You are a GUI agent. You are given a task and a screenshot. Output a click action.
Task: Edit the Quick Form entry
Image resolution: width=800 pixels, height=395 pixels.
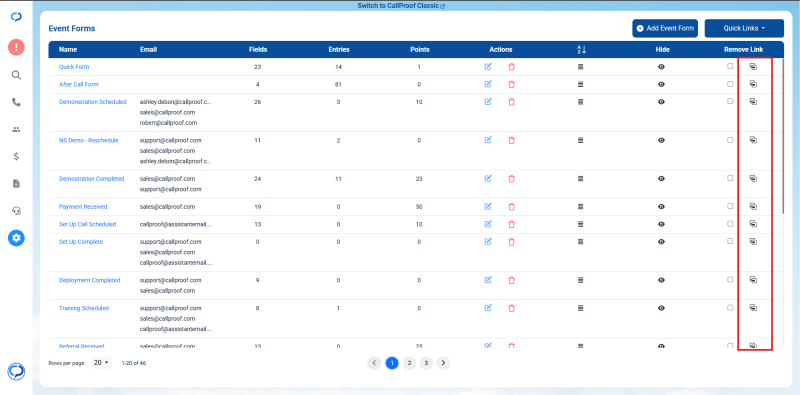[x=488, y=67]
